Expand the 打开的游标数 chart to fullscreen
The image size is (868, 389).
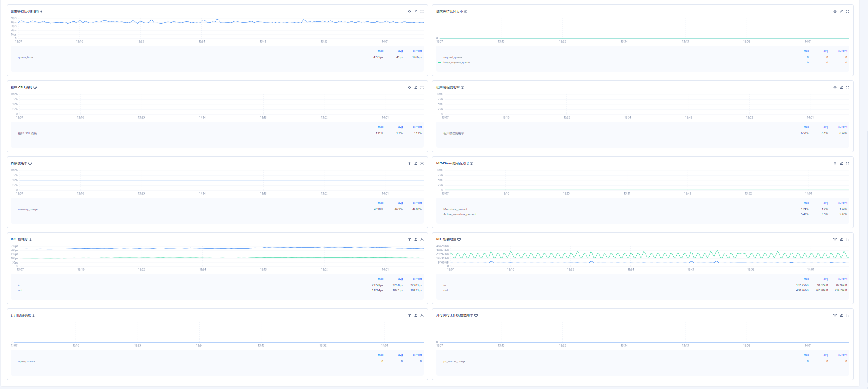pyautogui.click(x=422, y=315)
